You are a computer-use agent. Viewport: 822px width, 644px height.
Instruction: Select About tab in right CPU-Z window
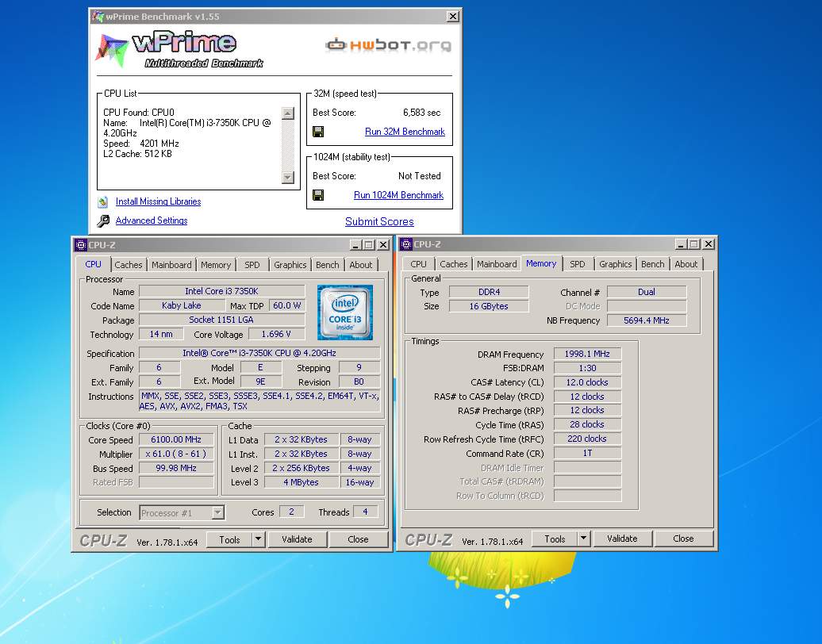point(686,264)
